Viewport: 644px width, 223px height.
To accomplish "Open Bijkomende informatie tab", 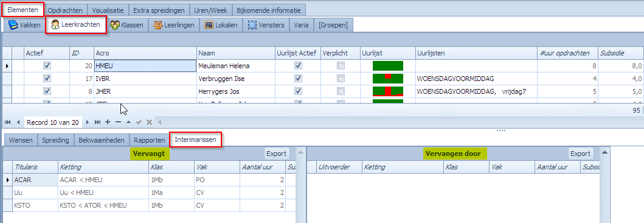I will (x=269, y=10).
